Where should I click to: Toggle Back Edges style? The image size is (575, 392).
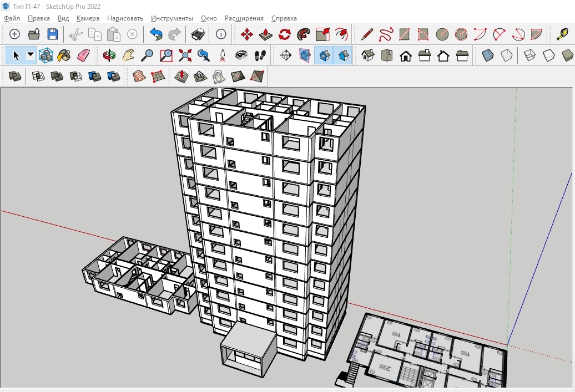click(x=506, y=55)
